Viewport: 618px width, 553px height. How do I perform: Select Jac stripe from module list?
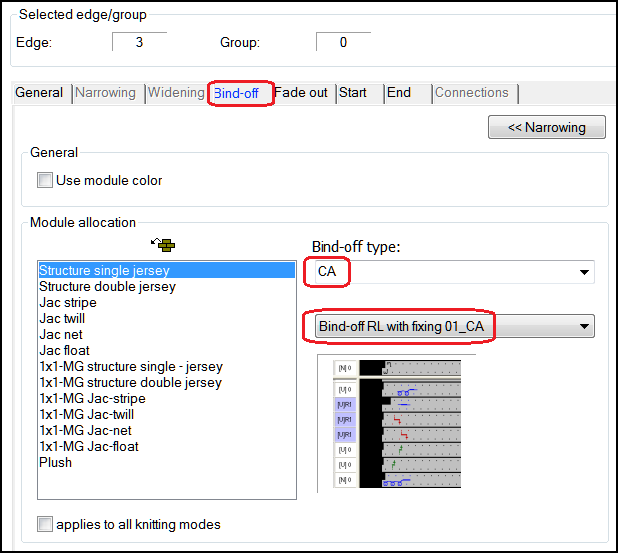pos(68,303)
